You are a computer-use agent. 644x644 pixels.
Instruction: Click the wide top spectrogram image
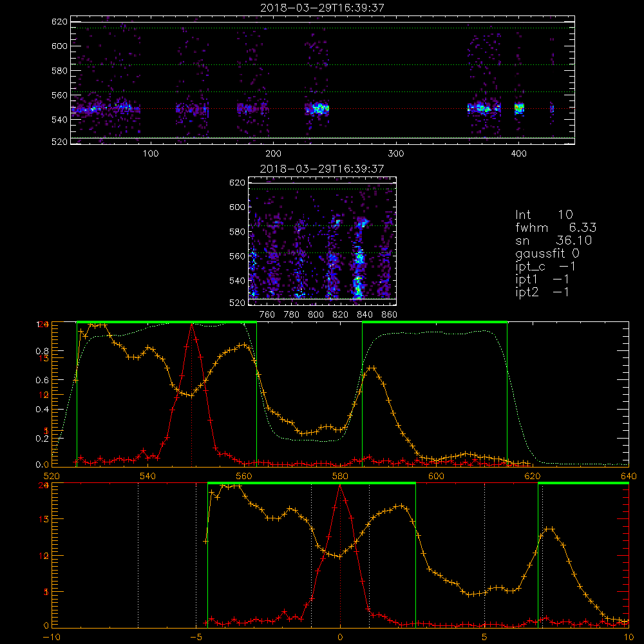click(x=323, y=80)
